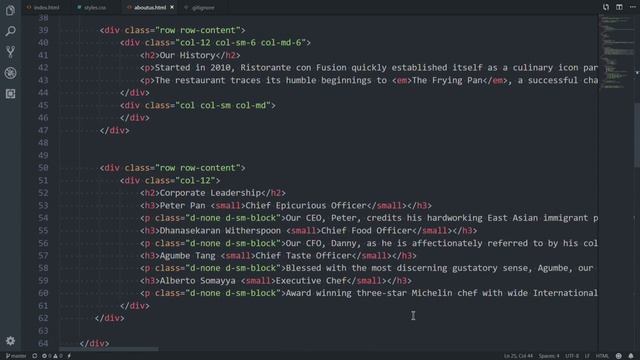This screenshot has width=640, height=360.
Task: Change language mode HTML in status bar
Action: tap(602, 356)
